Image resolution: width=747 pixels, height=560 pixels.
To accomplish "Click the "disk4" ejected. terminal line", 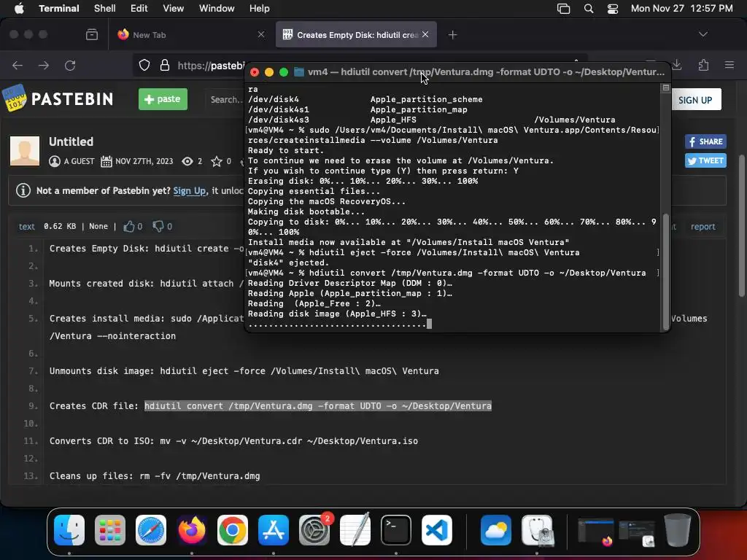I will [x=288, y=262].
